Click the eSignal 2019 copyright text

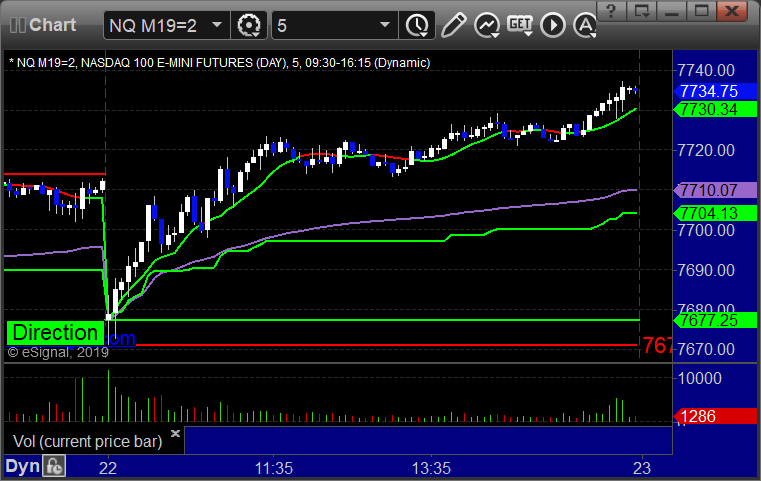click(x=58, y=352)
